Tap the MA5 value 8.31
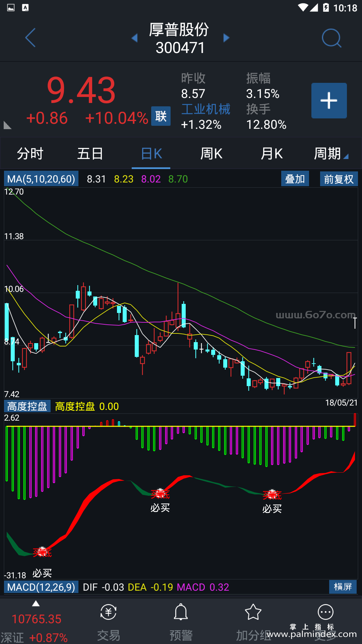The image size is (362, 644). [x=96, y=179]
